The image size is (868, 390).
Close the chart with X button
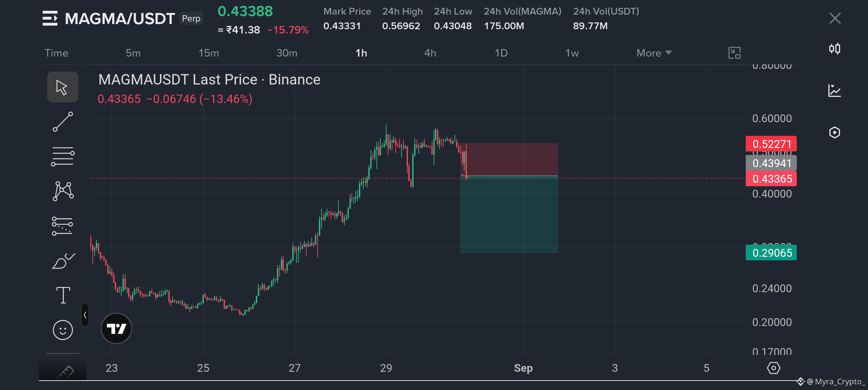[835, 18]
